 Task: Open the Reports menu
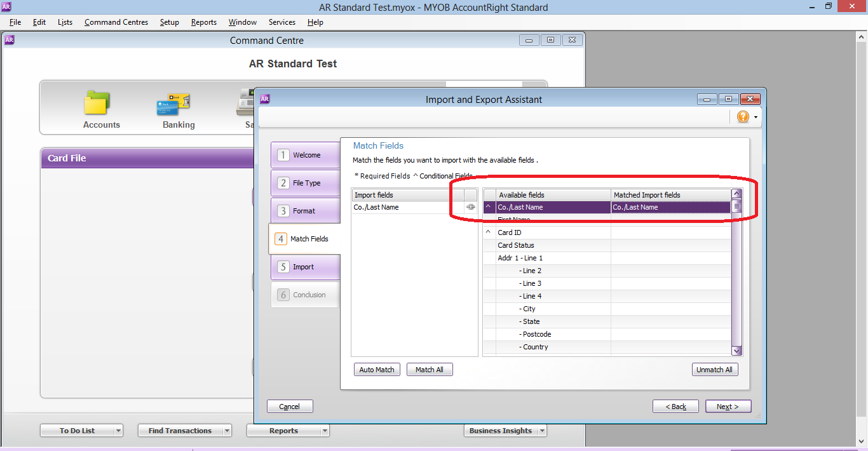[204, 22]
